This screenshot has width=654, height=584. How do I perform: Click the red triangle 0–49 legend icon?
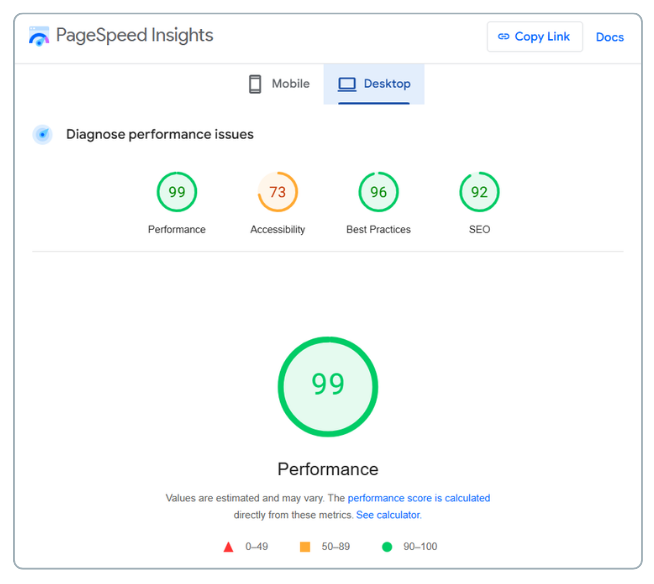pos(228,547)
